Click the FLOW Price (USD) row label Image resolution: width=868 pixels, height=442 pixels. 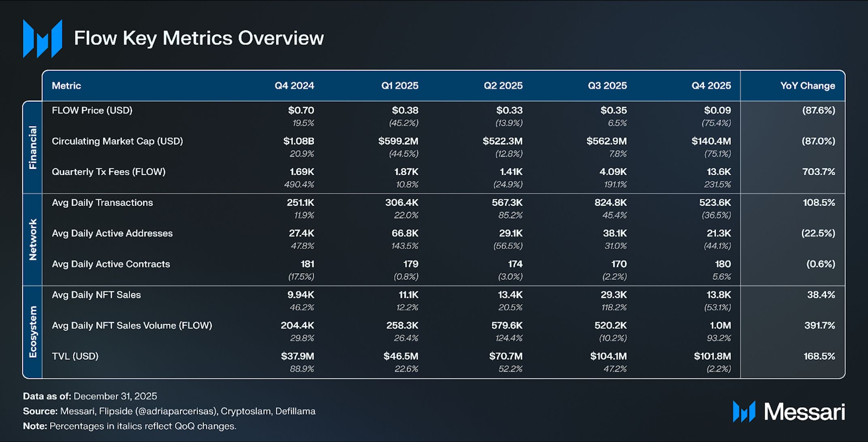(x=92, y=110)
